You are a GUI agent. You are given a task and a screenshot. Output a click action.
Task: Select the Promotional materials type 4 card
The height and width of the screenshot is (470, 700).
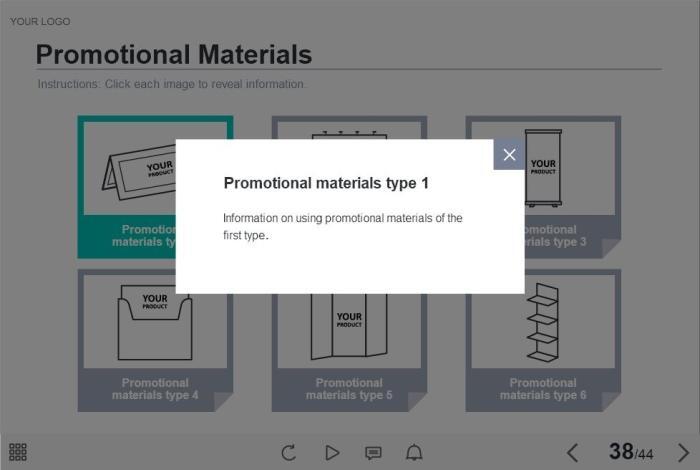155,341
